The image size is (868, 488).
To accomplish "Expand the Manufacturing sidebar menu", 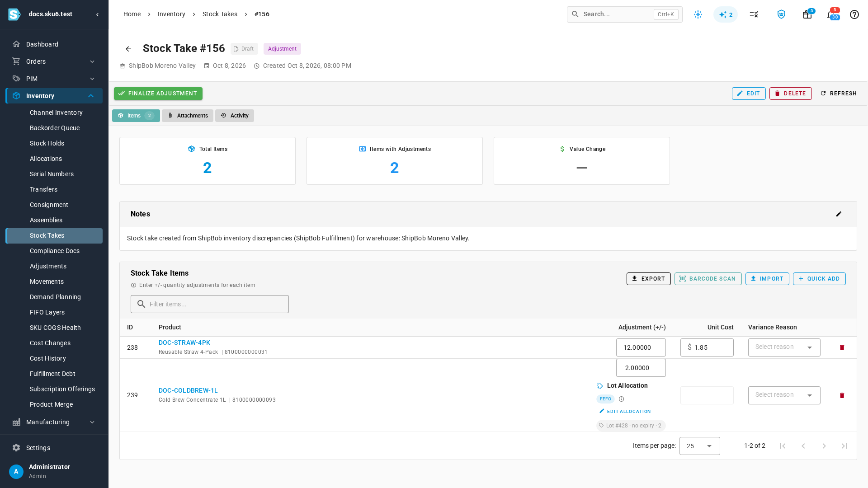I will (54, 422).
